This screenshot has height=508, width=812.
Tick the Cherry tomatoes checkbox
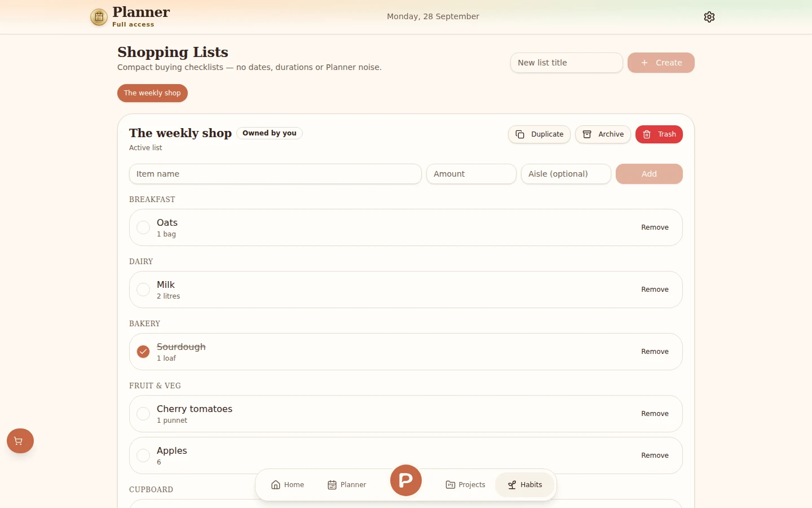[x=143, y=414]
